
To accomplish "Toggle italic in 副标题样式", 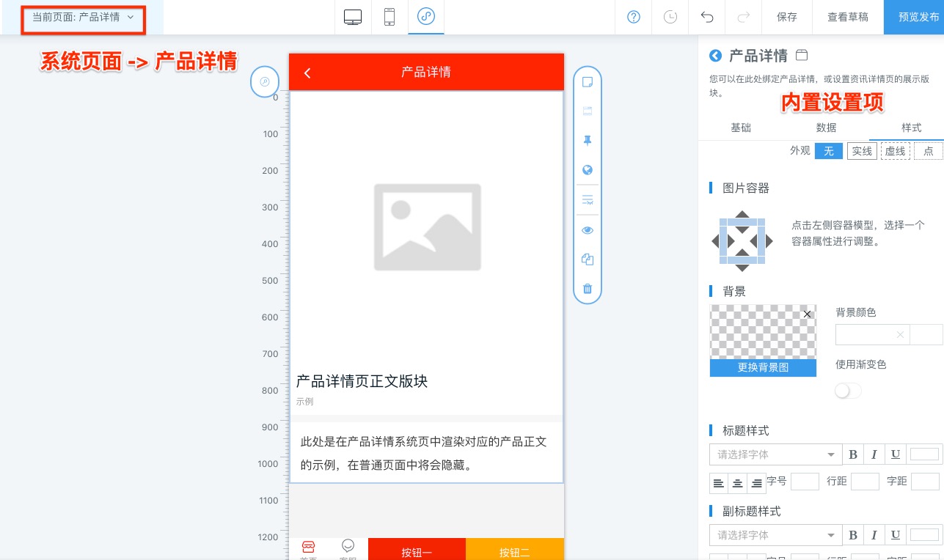I will [874, 535].
